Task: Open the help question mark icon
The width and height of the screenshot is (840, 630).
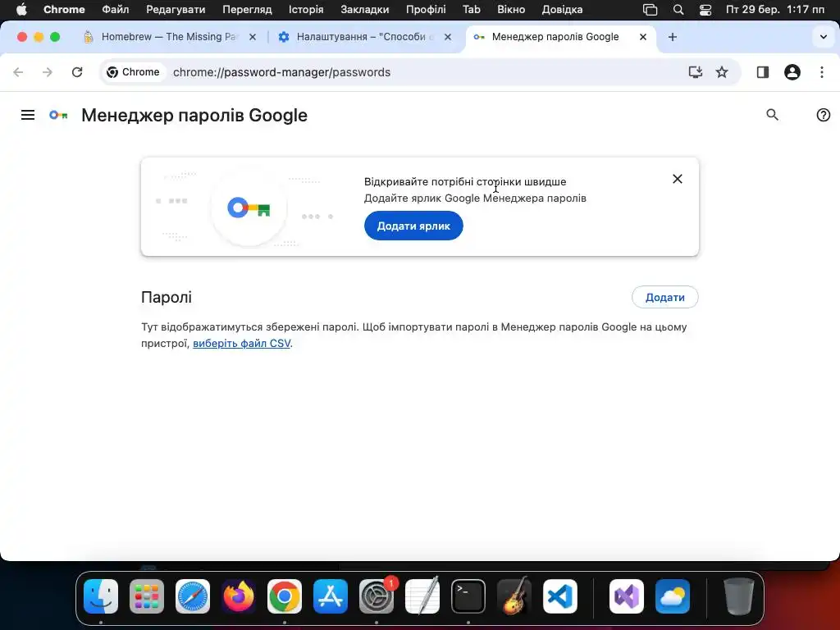Action: point(823,115)
